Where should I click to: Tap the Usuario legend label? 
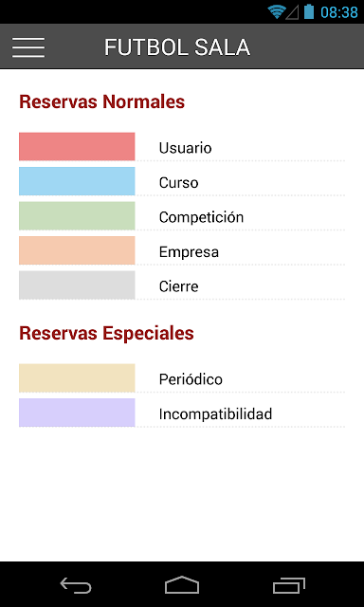pos(185,148)
